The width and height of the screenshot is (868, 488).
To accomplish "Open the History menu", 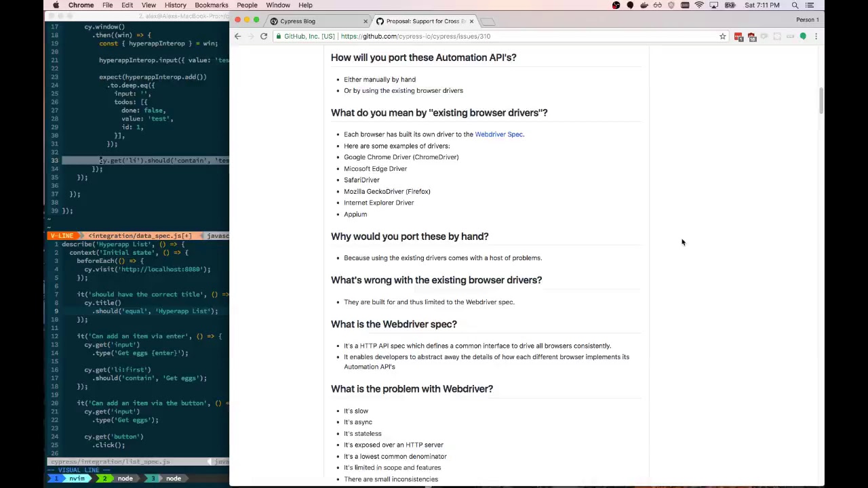I will click(175, 5).
